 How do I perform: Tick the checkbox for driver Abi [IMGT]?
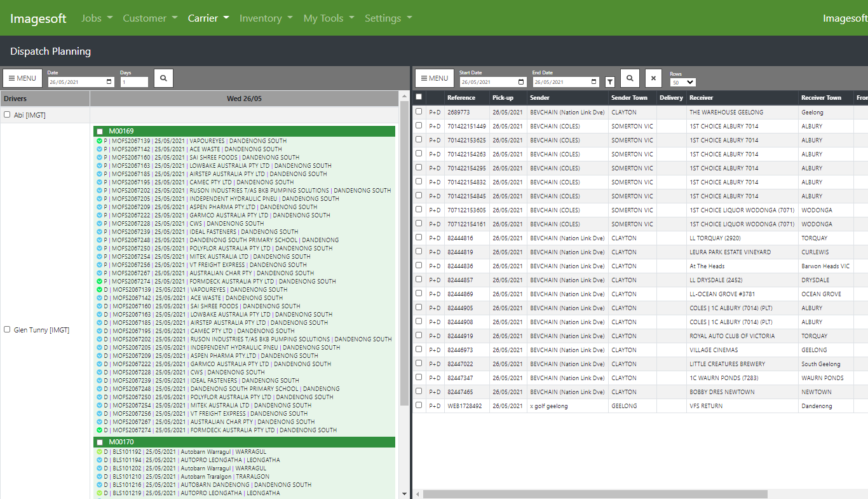[7, 115]
